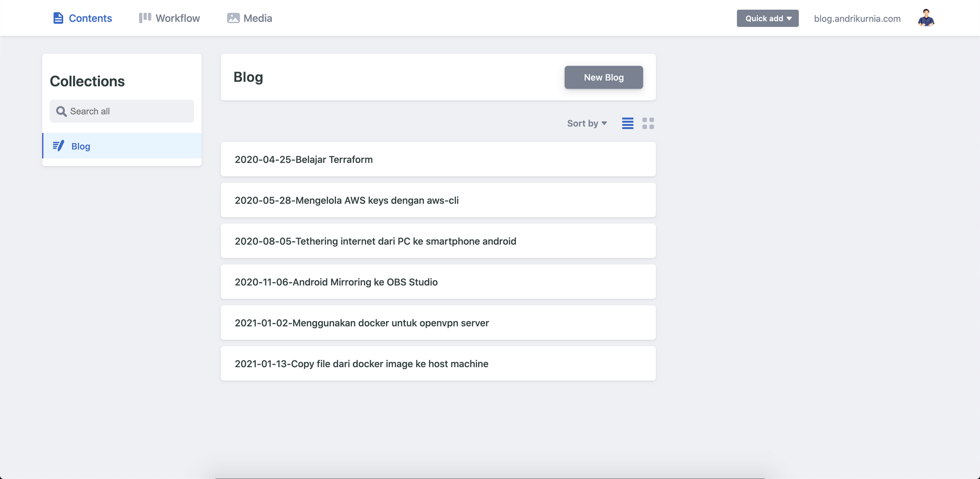This screenshot has width=980, height=479.
Task: Expand the arrow on Quick add
Action: click(789, 18)
